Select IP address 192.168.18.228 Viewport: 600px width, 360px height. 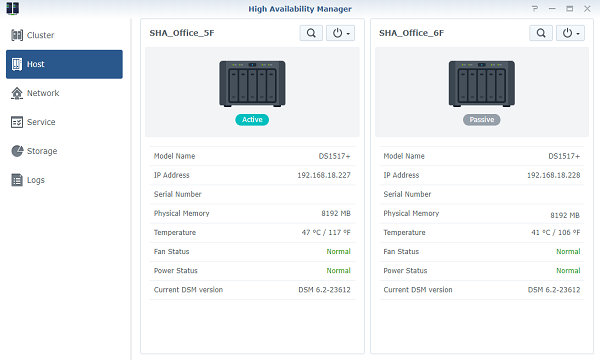554,175
